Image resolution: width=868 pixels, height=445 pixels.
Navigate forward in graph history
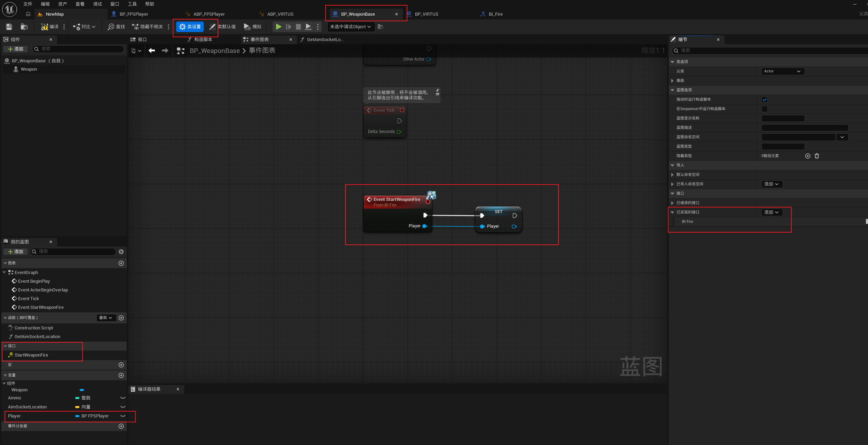point(165,51)
